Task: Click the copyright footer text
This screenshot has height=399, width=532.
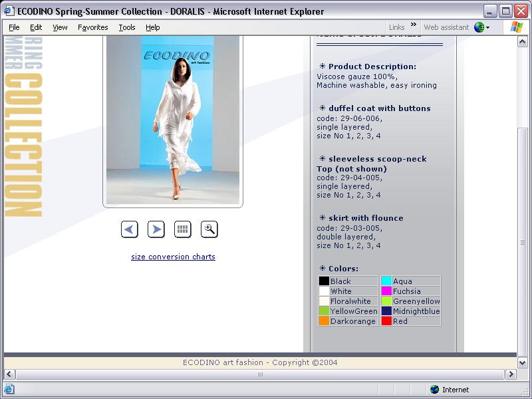Action: (x=260, y=362)
